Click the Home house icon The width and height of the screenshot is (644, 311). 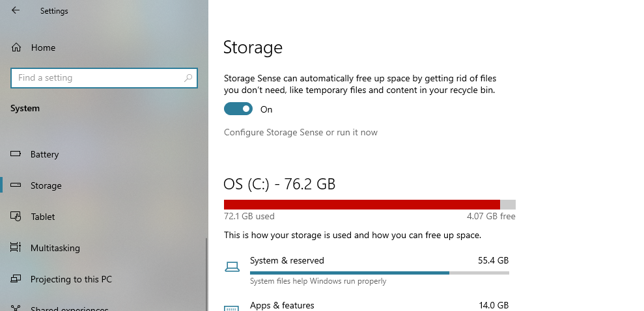coord(16,47)
